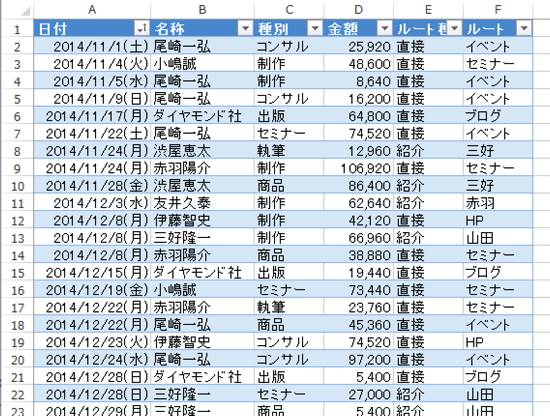550x416 pixels.
Task: Click the Select All corner triangle
Action: [x=26, y=11]
